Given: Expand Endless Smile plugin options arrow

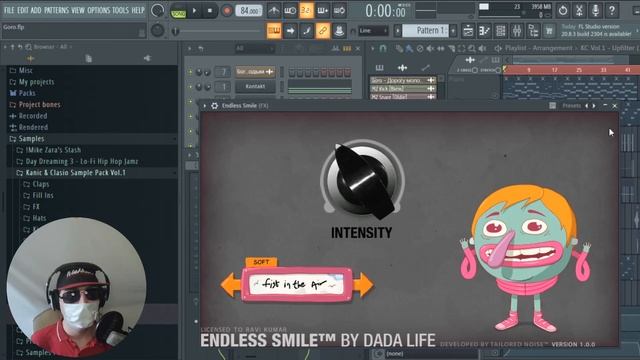Looking at the screenshot, I should [x=204, y=106].
